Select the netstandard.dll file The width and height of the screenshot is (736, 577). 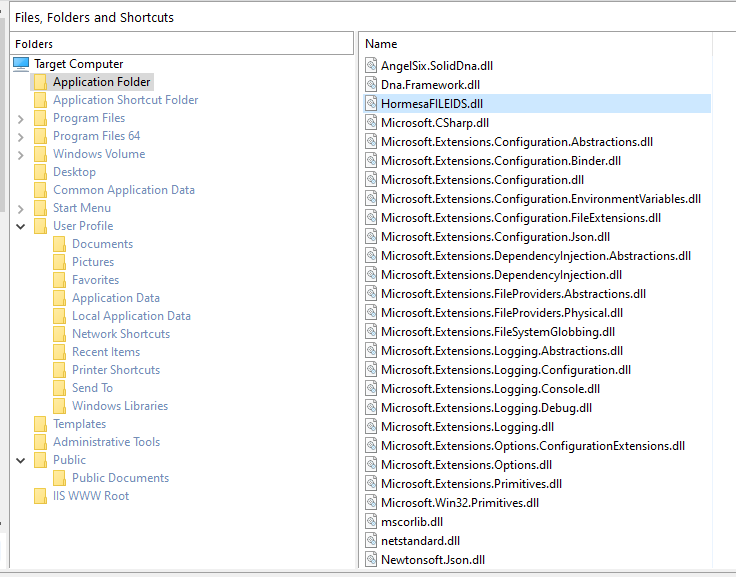click(x=420, y=541)
